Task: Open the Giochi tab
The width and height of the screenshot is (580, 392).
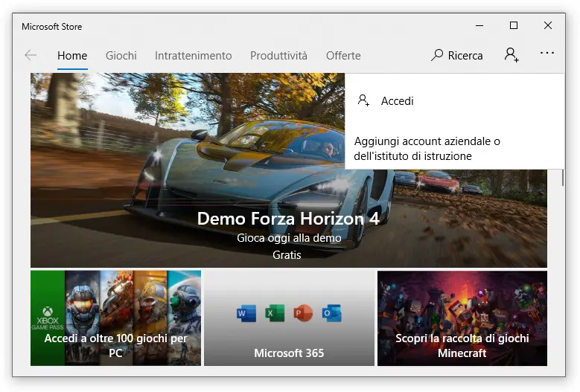Action: pos(121,55)
